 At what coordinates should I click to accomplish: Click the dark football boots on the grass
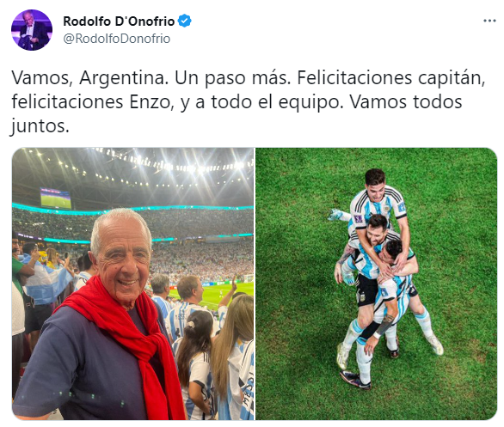click(356, 380)
